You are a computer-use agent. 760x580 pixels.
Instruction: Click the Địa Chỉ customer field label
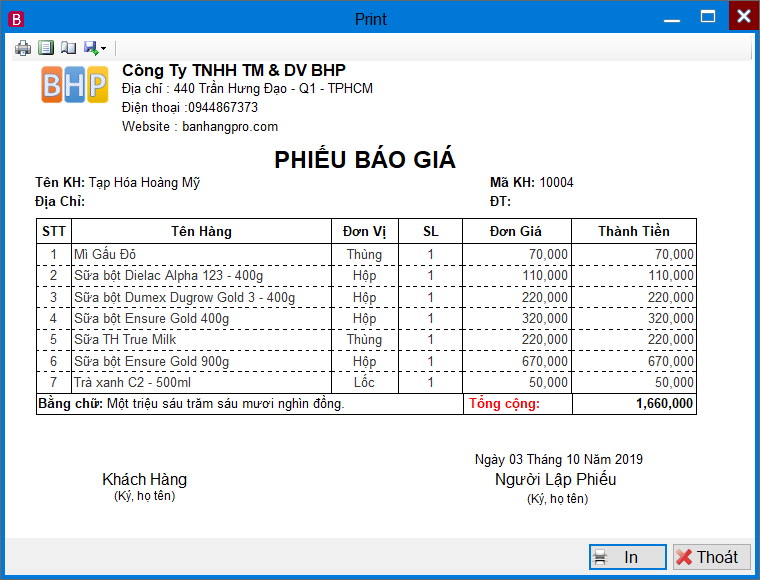click(x=60, y=202)
